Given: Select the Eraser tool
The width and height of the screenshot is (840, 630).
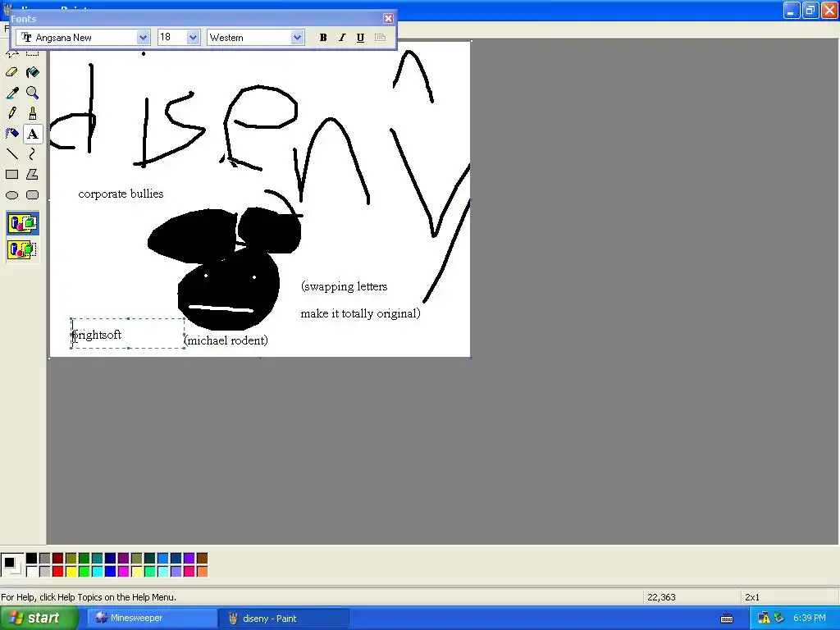Looking at the screenshot, I should click(x=11, y=72).
